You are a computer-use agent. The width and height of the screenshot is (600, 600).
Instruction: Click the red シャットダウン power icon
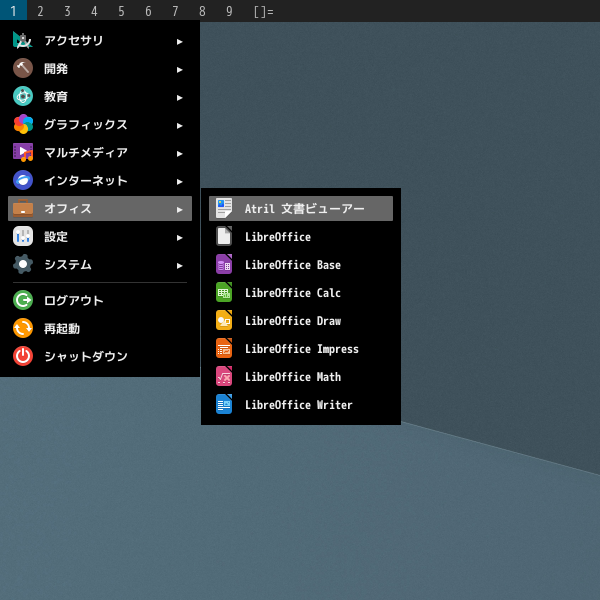pyautogui.click(x=23, y=356)
